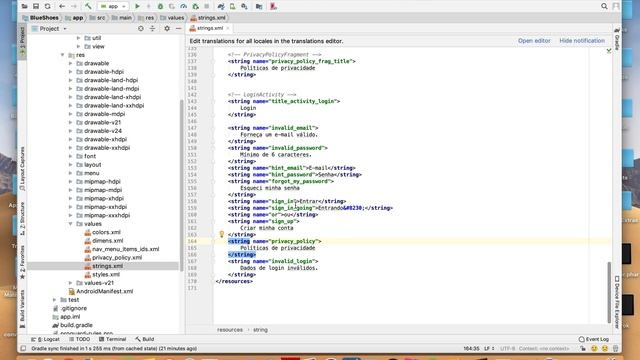Click the yellow lightbulb quick-fix icon
The image size is (640, 360).
tap(222, 234)
